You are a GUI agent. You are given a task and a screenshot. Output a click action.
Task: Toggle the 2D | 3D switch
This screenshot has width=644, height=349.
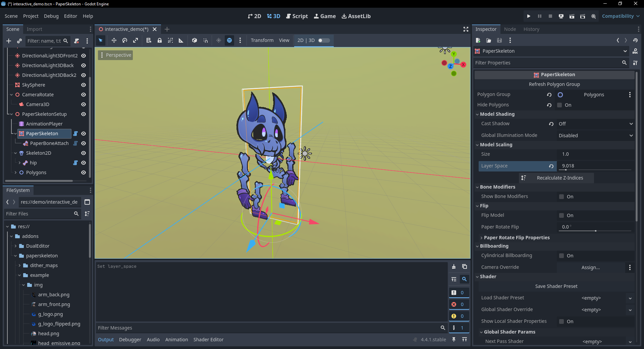click(324, 40)
